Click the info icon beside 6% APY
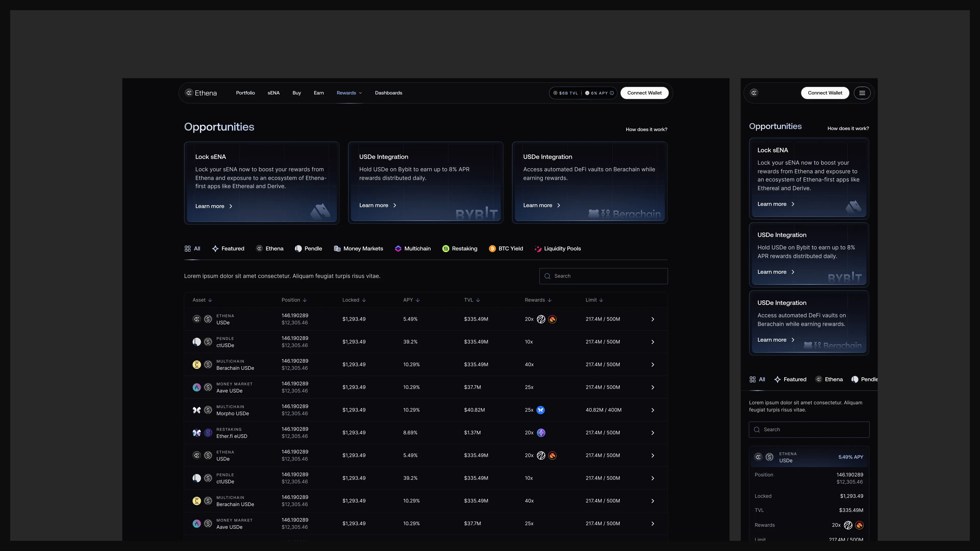The width and height of the screenshot is (980, 551). click(612, 93)
